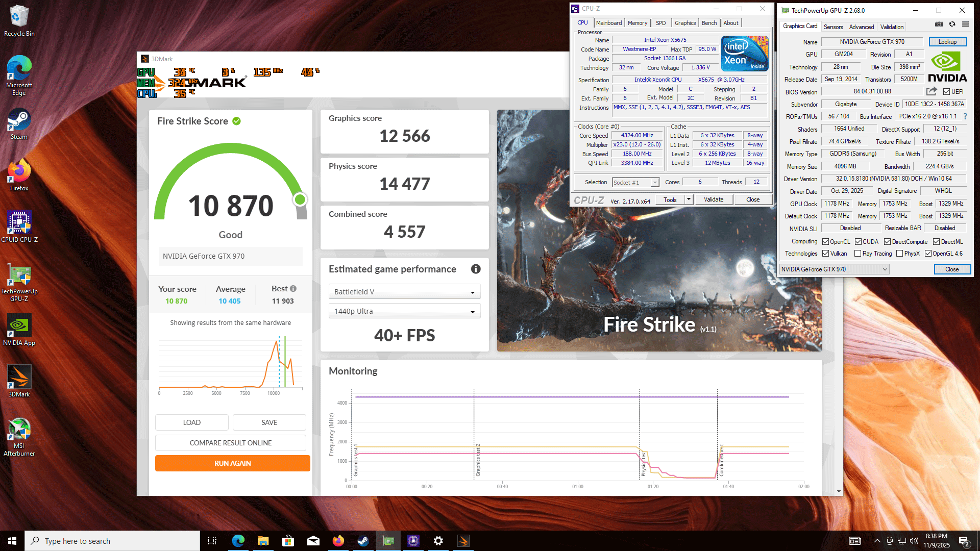Click the Lookup button in GPU-Z
Viewport: 980px width, 551px height.
[947, 42]
